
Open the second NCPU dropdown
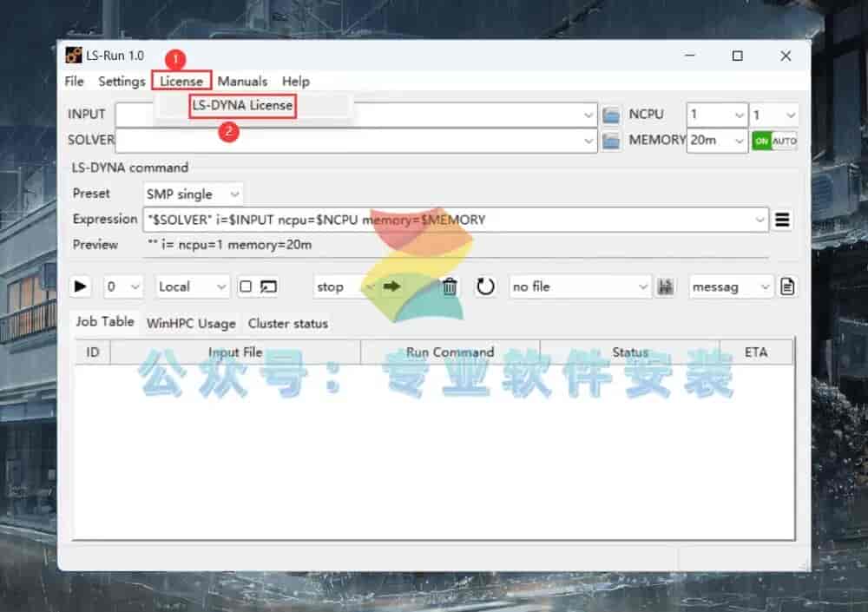[x=774, y=115]
